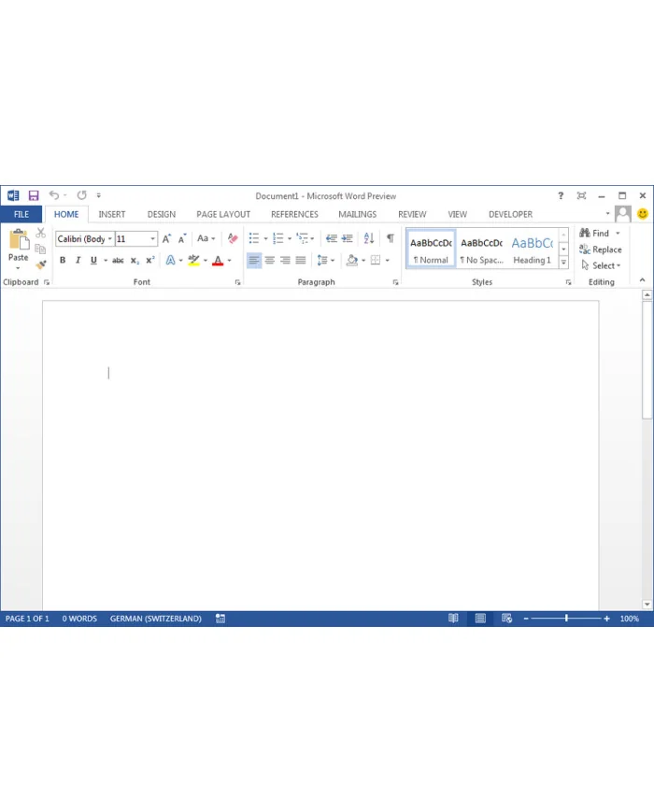The width and height of the screenshot is (654, 812).
Task: Open Word Help question mark
Action: tap(561, 195)
